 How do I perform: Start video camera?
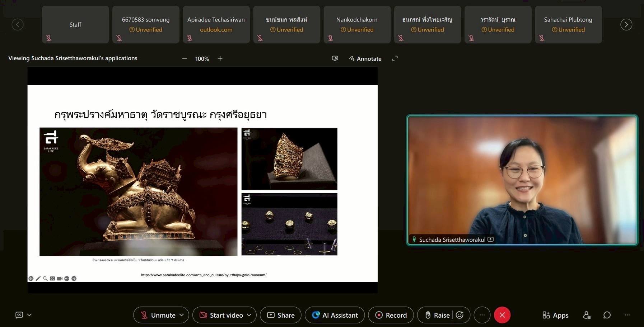tap(222, 315)
